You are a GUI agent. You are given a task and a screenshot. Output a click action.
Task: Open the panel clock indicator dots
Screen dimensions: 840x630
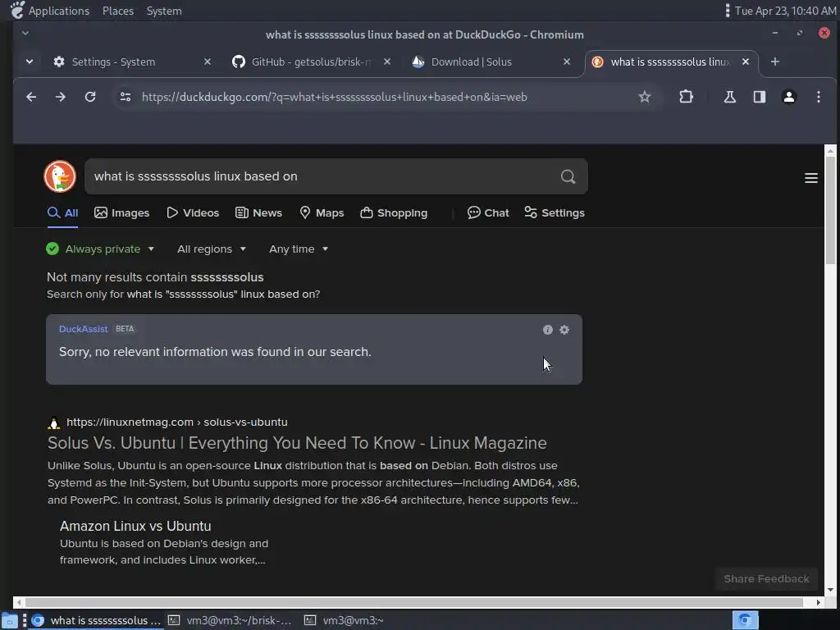727,11
